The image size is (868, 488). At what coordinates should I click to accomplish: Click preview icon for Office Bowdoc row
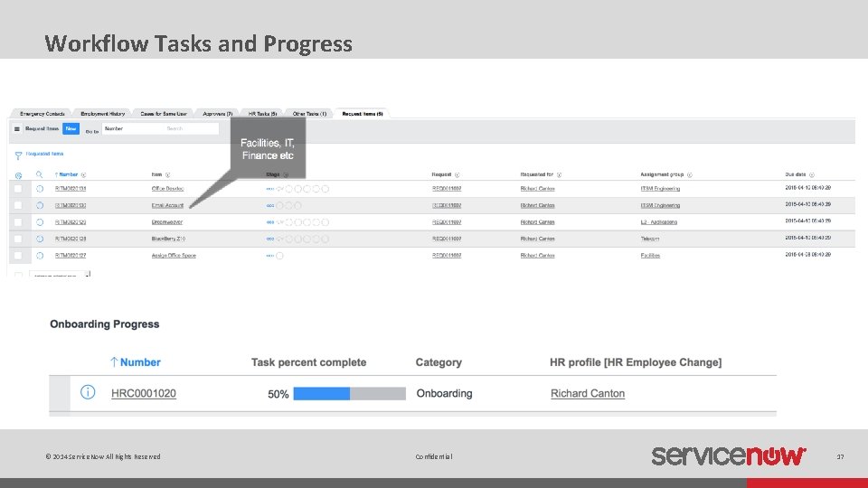click(x=39, y=189)
